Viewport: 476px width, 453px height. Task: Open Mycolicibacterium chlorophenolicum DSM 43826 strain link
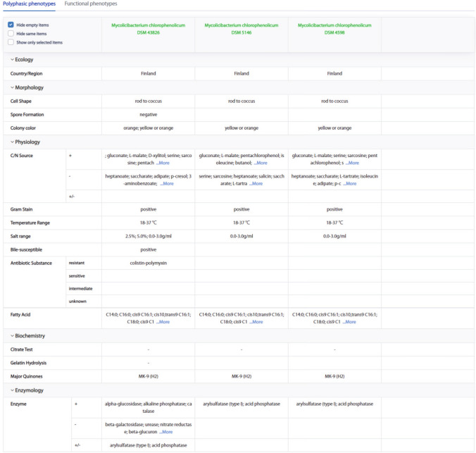[148, 29]
